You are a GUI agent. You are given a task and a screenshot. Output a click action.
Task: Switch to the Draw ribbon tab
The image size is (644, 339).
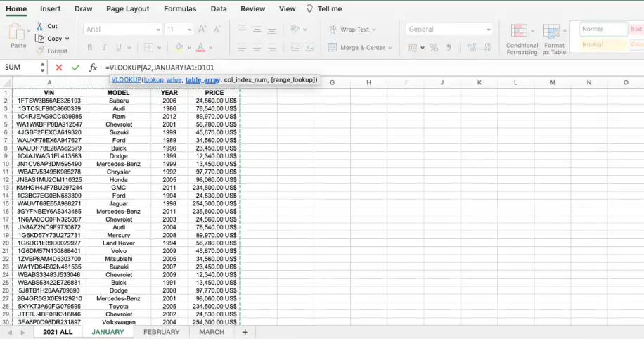pos(84,8)
